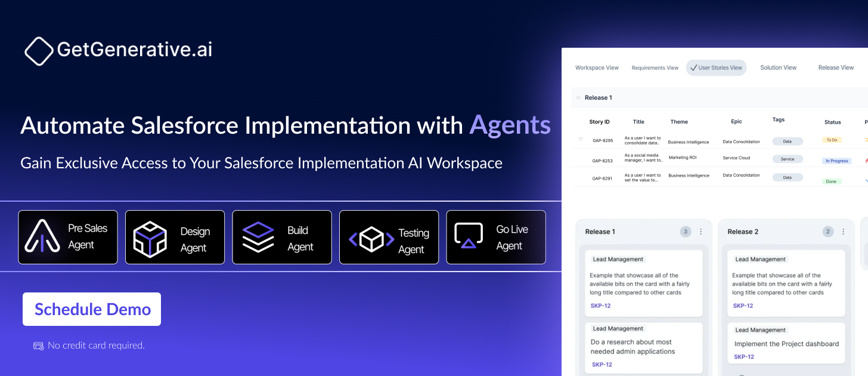Select the Design Agent cube icon

150,239
